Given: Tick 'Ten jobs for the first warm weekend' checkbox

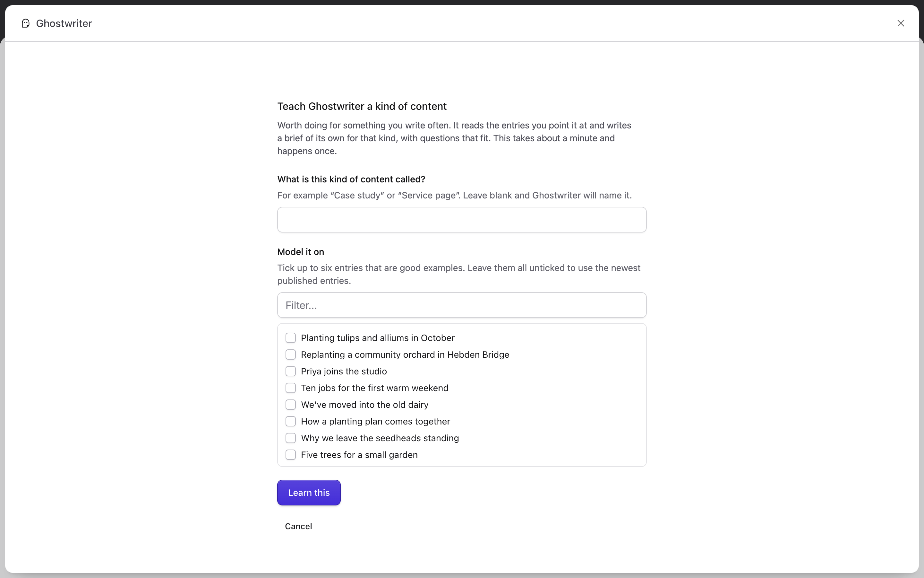Looking at the screenshot, I should pyautogui.click(x=291, y=388).
